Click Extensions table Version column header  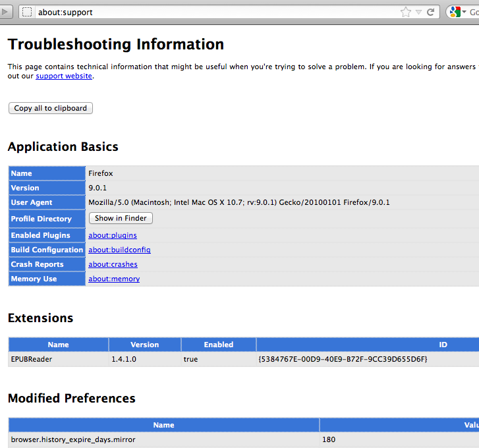click(145, 345)
